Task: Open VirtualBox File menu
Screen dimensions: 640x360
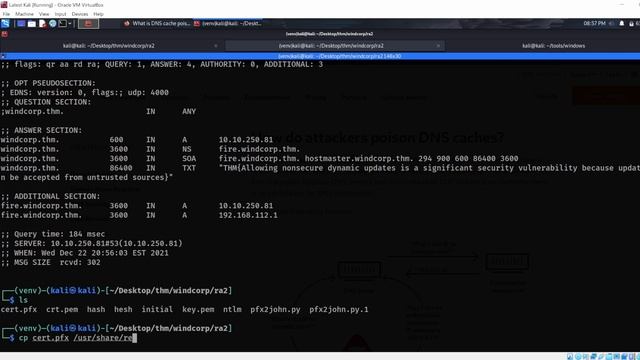Action: [x=6, y=14]
